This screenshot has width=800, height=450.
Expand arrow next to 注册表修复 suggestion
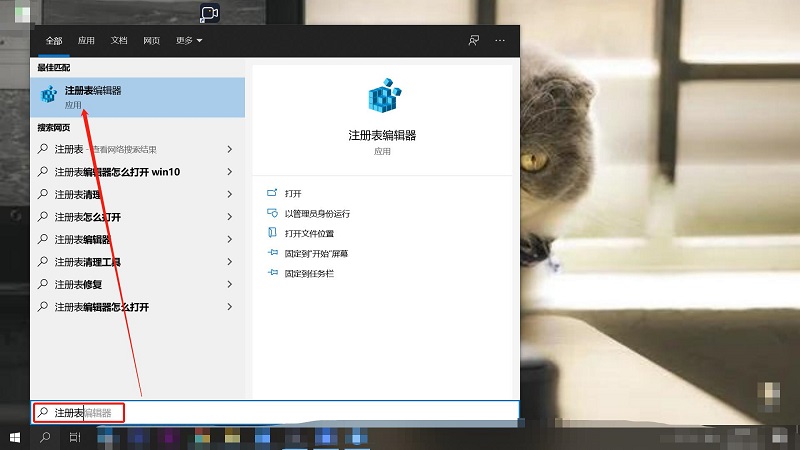point(229,284)
